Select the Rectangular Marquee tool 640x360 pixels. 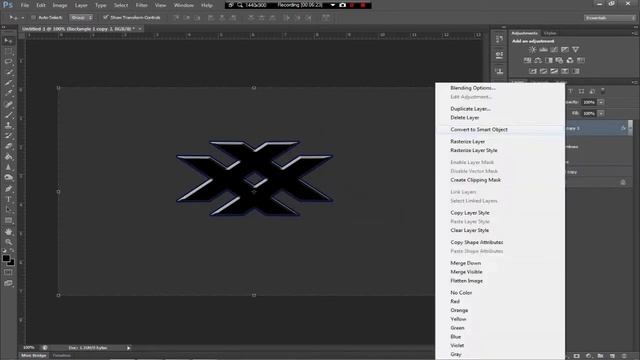tap(8, 51)
